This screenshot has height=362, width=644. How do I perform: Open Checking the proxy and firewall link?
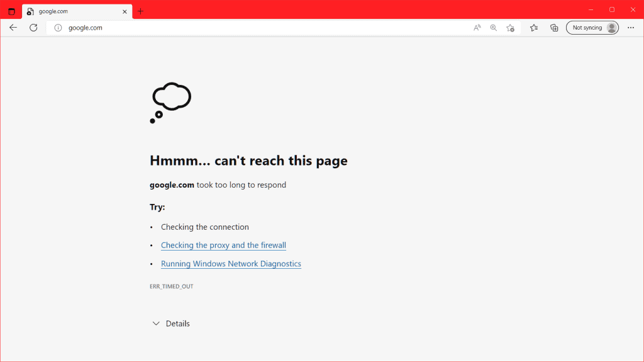click(223, 246)
